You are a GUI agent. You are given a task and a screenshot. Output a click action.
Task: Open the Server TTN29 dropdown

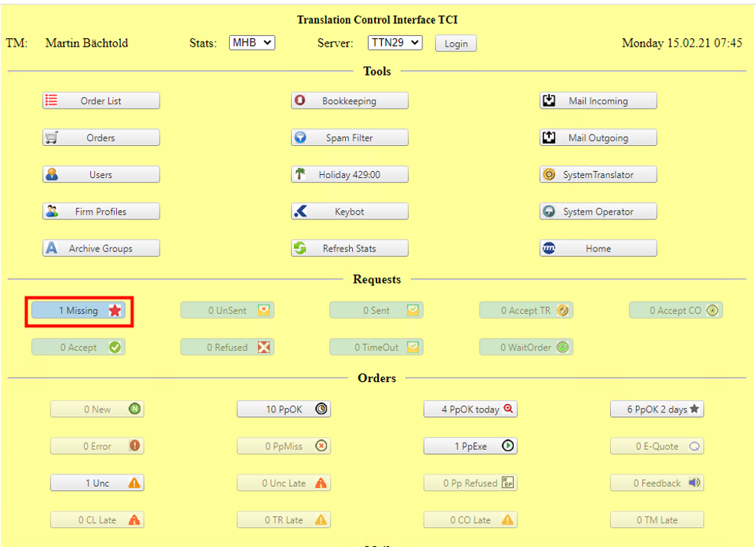point(394,43)
